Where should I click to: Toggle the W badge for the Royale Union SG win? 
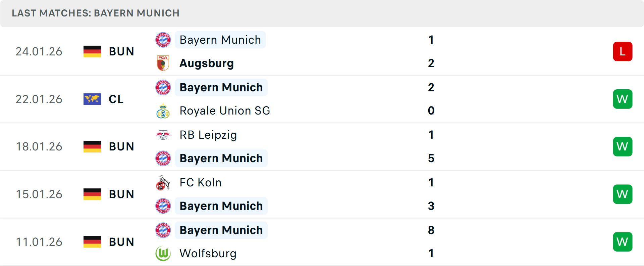pos(623,99)
